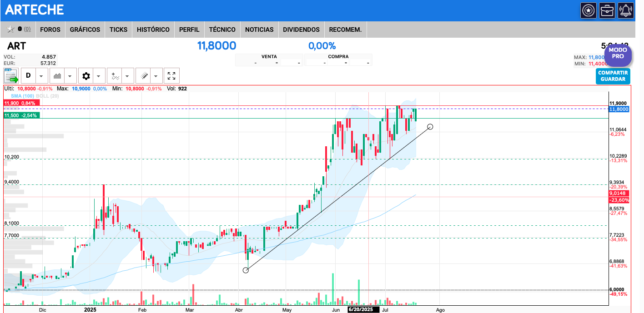Open chart settings gear icon
This screenshot has height=313, width=644.
pyautogui.click(x=86, y=75)
